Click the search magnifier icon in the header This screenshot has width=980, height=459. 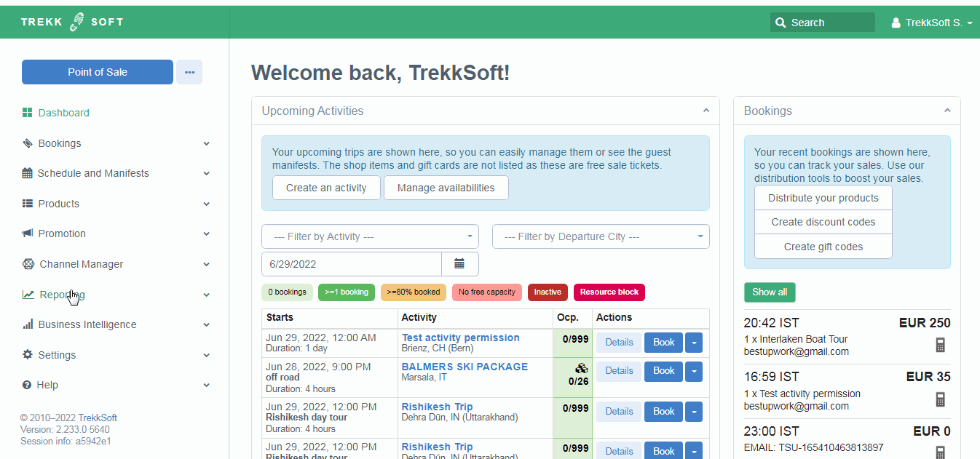[781, 23]
